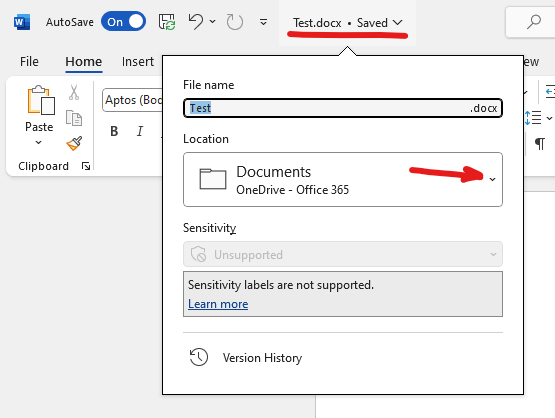Click the "Sensitivity labels are not supported." text

(x=281, y=285)
